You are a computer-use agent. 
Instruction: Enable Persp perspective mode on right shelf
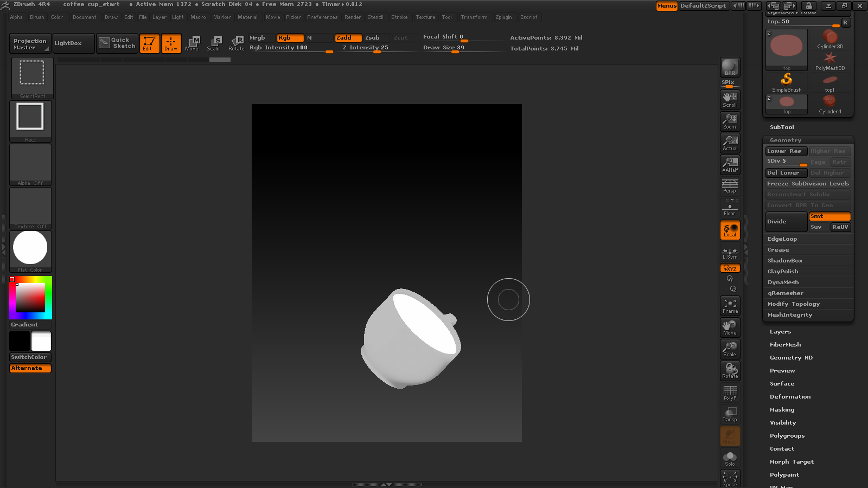730,186
